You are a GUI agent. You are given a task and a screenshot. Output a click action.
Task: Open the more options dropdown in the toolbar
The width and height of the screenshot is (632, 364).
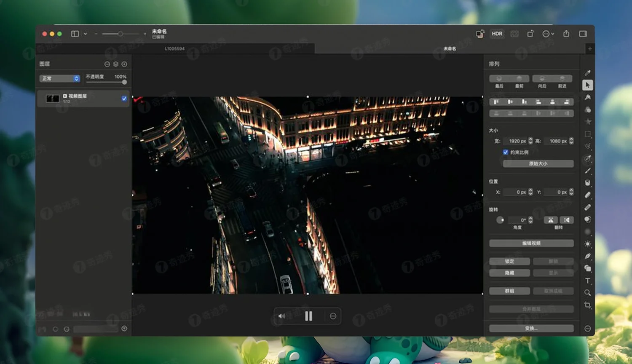click(x=548, y=34)
